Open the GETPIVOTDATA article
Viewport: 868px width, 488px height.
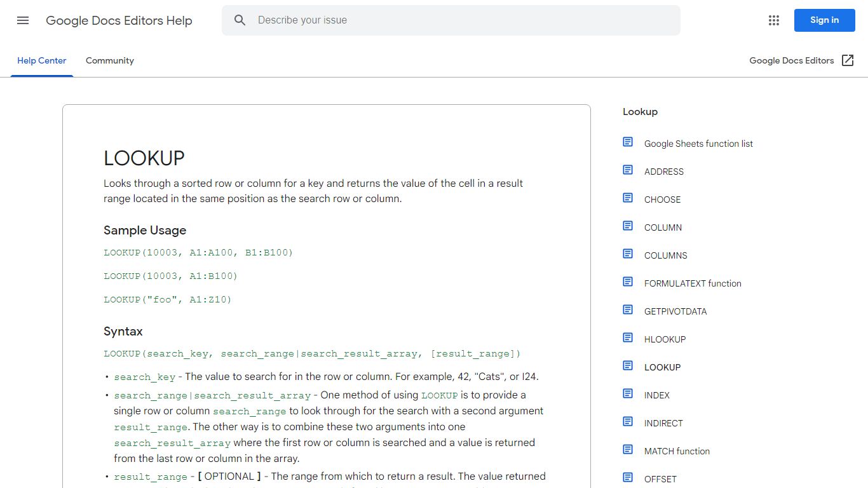pyautogui.click(x=675, y=311)
